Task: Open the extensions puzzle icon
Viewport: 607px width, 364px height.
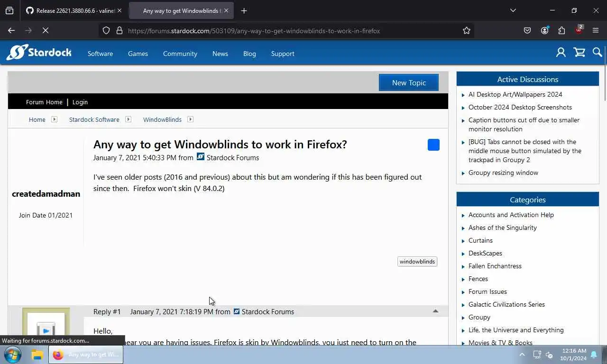Action: point(561,30)
